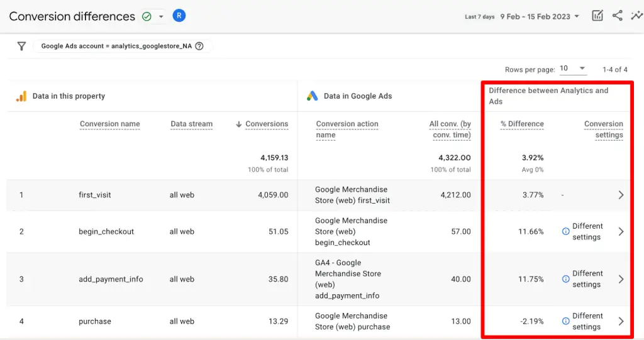This screenshot has height=340, width=644.
Task: Select the purchase conversion name
Action: (x=95, y=321)
